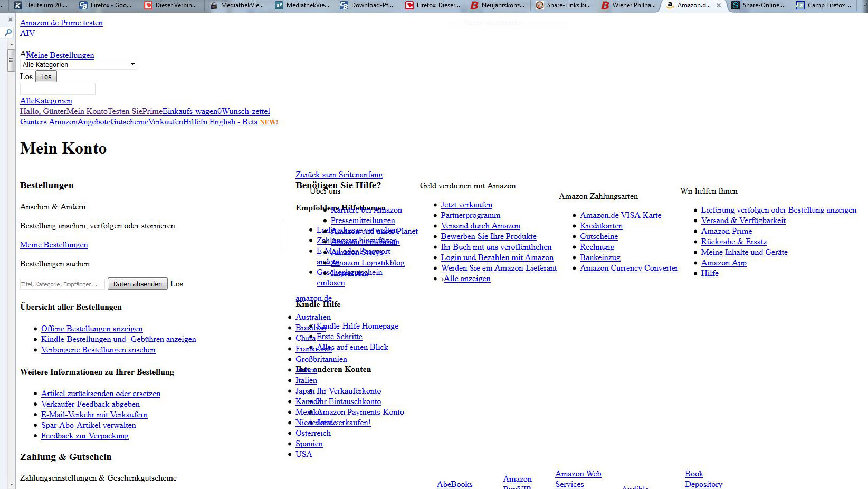Open the "Alle Kategorien" dropdown
Screen dimensions: 868x489
[79, 64]
